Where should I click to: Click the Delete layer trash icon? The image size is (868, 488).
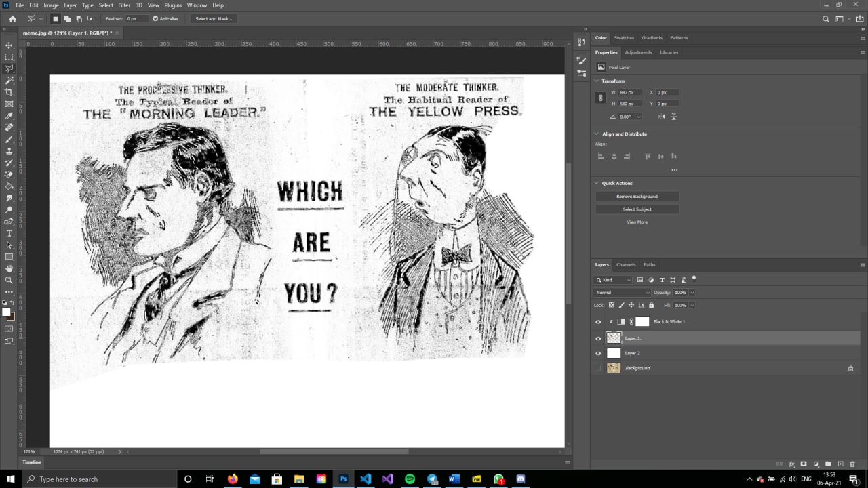click(x=854, y=464)
